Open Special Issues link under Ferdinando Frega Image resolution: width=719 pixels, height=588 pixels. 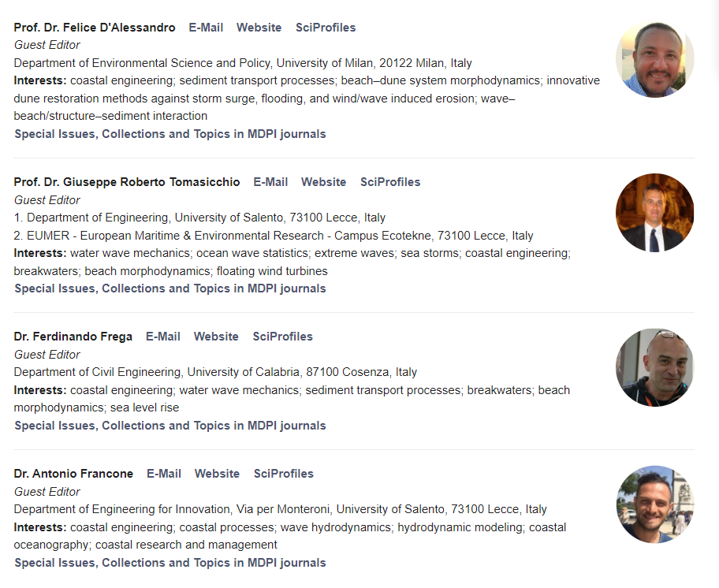tap(170, 426)
